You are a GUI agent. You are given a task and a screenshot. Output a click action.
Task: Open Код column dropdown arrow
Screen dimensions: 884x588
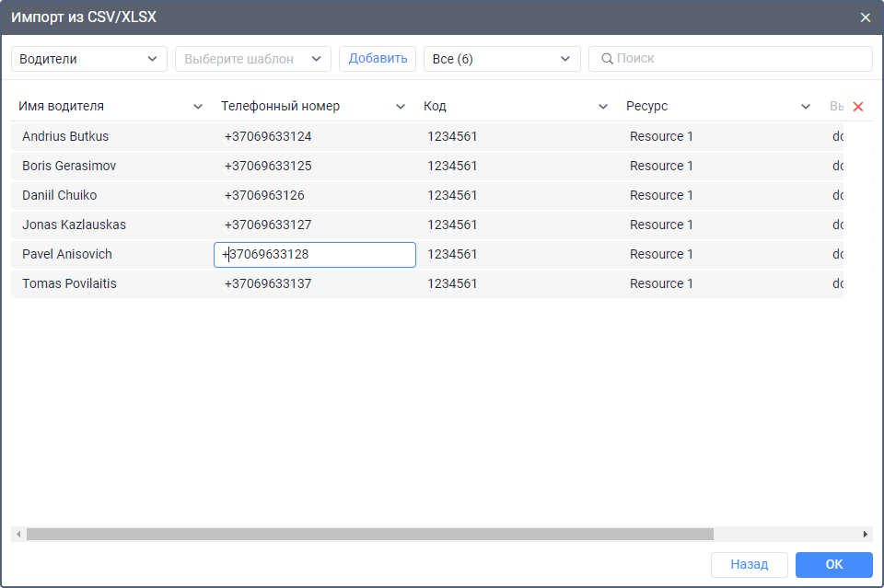click(x=603, y=107)
